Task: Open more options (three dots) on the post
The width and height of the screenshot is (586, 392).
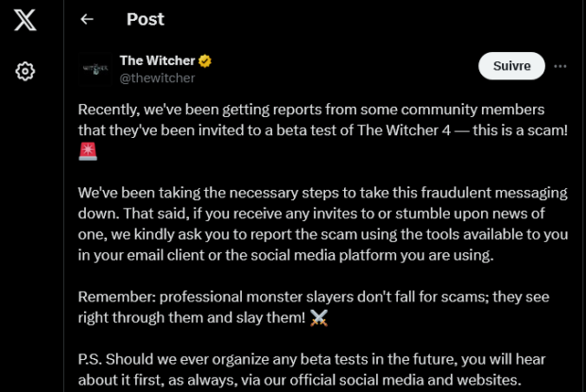Action: 560,66
